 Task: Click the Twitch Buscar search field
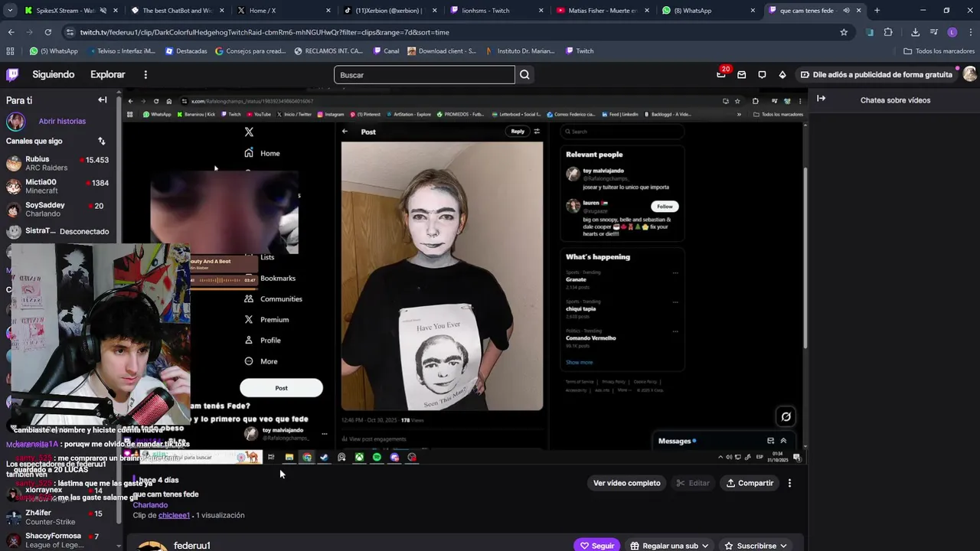(424, 74)
